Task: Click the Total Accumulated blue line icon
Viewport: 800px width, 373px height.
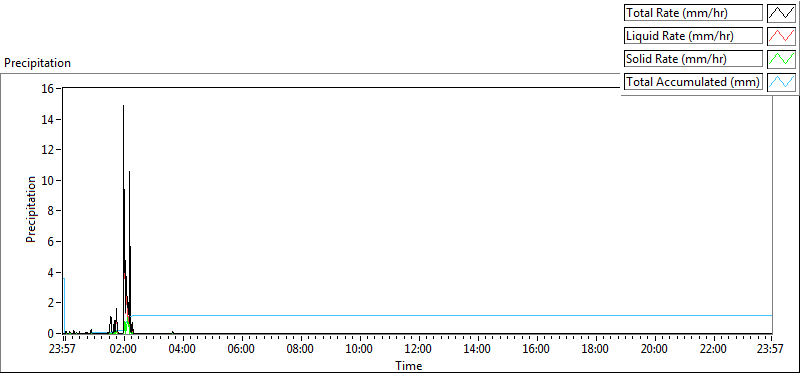Action: (x=781, y=81)
